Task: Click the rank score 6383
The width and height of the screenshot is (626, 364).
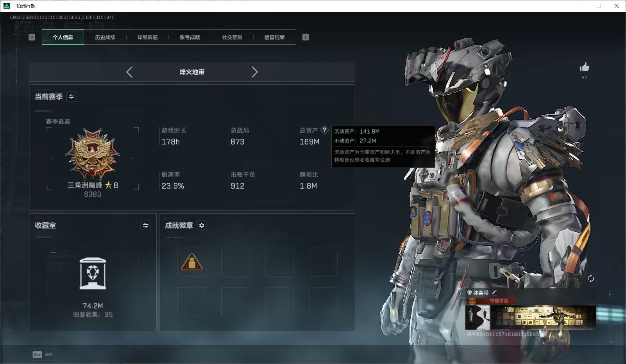Action: (93, 194)
